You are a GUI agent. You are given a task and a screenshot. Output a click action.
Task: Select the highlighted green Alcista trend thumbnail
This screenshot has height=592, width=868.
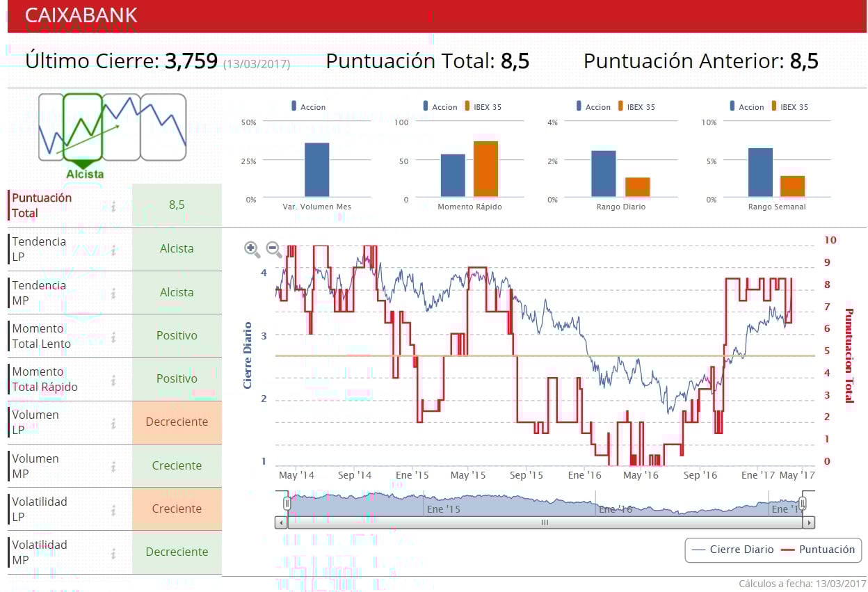pos(83,127)
